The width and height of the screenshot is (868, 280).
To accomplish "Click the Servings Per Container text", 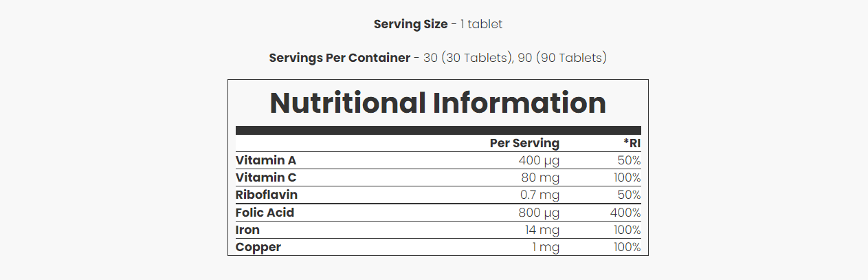I will (340, 58).
